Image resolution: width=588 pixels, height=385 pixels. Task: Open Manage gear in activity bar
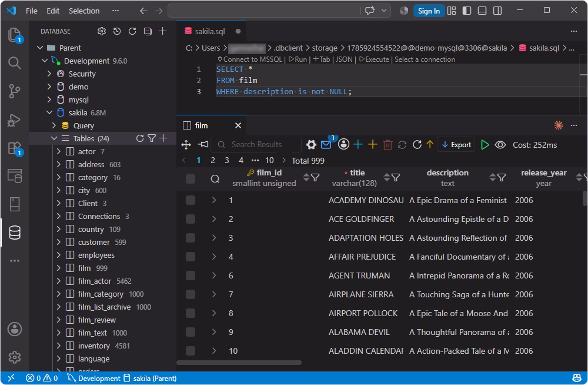(x=14, y=357)
